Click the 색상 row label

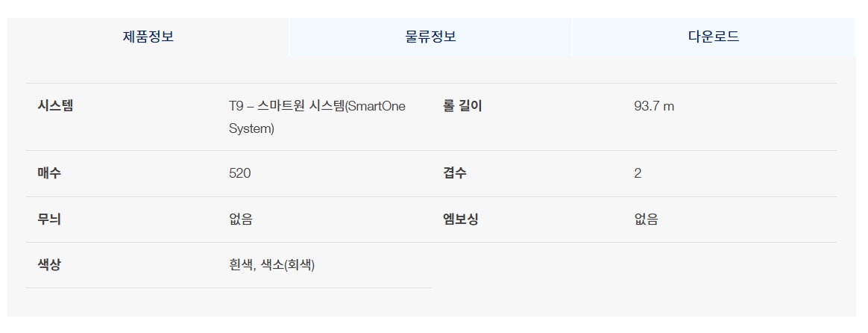point(49,264)
